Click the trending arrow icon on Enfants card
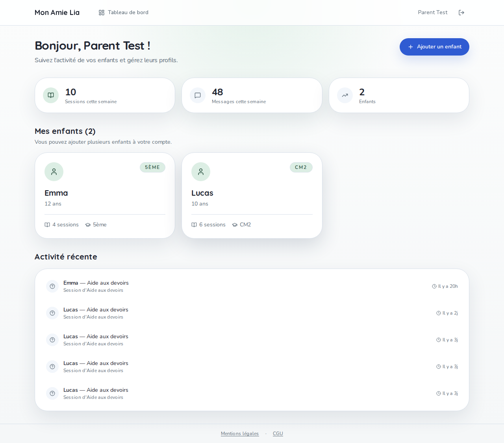The image size is (504, 443). coord(345,95)
